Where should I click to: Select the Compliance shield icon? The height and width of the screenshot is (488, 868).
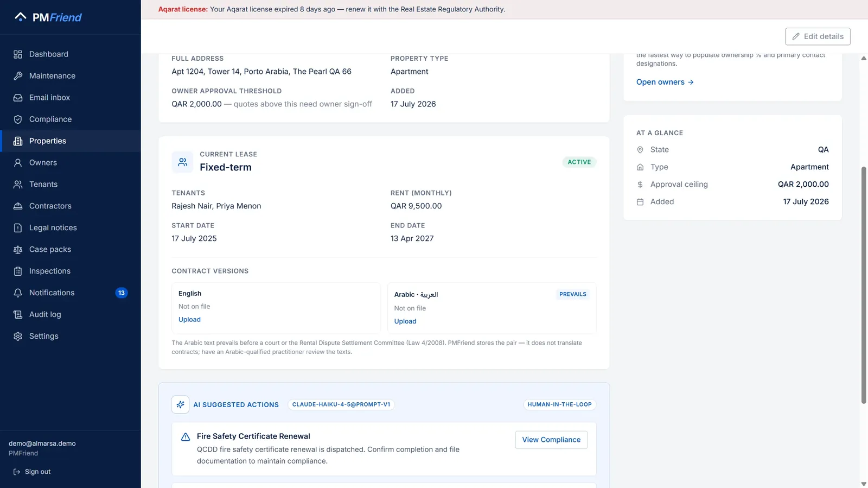(18, 119)
